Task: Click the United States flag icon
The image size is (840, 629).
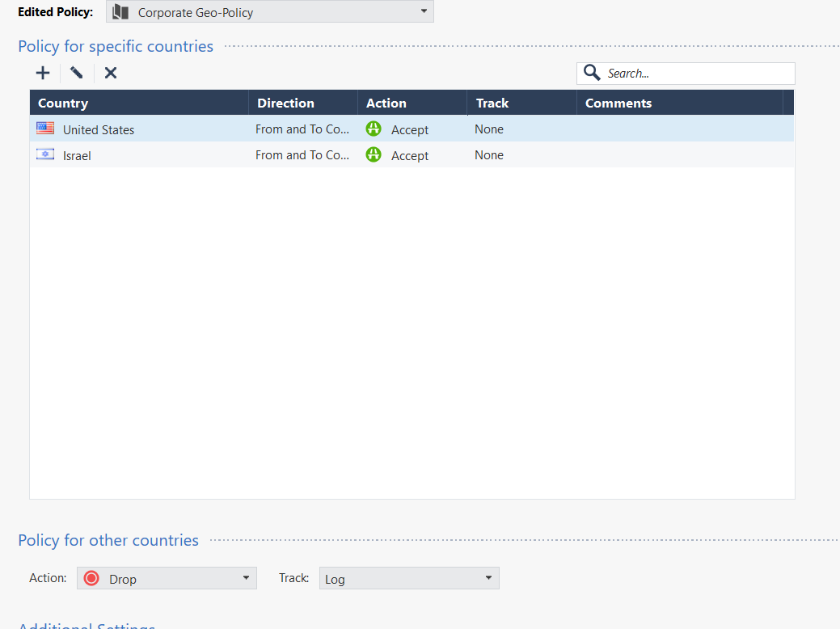Action: tap(45, 128)
